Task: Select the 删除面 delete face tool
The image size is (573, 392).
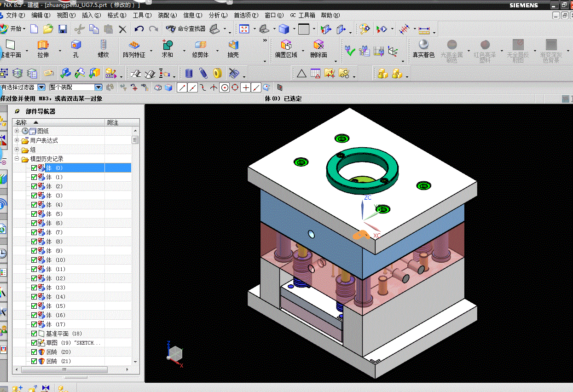Action: (318, 49)
